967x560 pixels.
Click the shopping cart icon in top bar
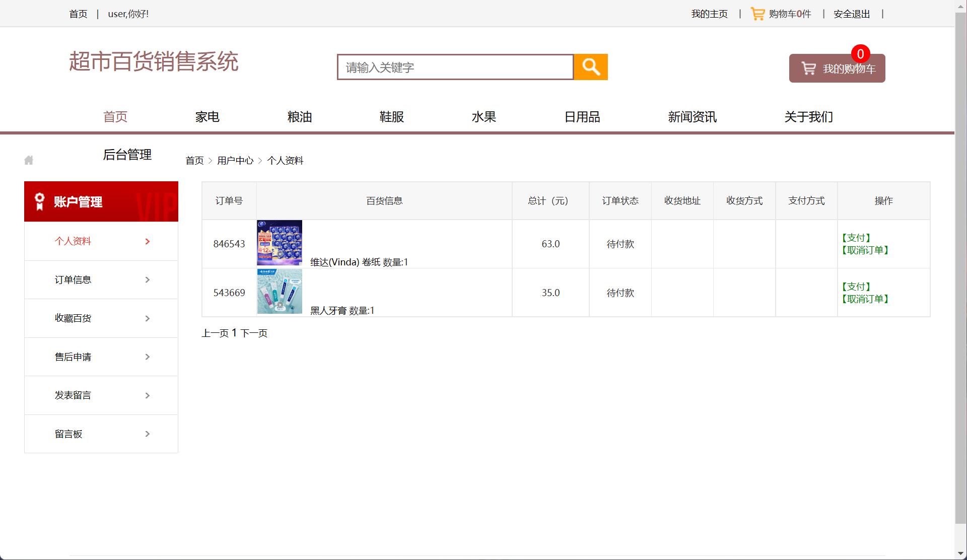[x=757, y=14]
